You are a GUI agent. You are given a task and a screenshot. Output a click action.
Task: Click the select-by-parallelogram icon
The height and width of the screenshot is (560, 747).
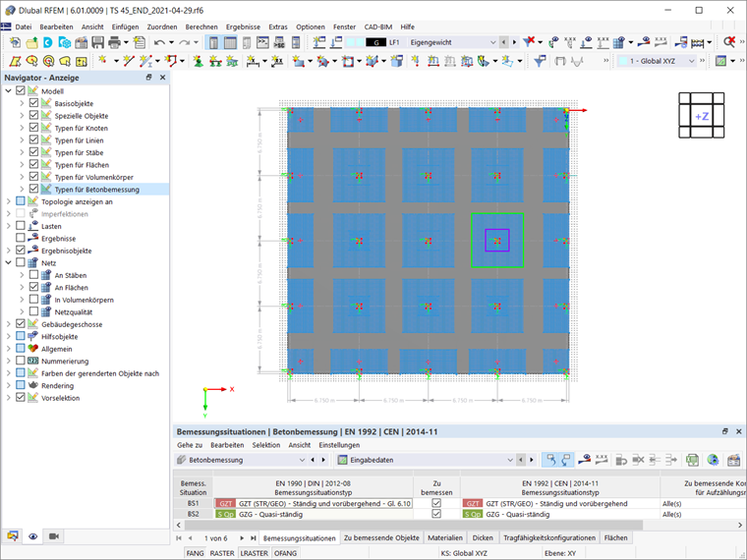16,61
